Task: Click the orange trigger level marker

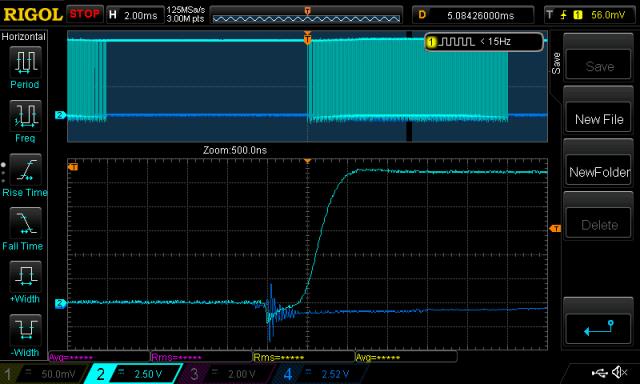Action: click(x=555, y=229)
